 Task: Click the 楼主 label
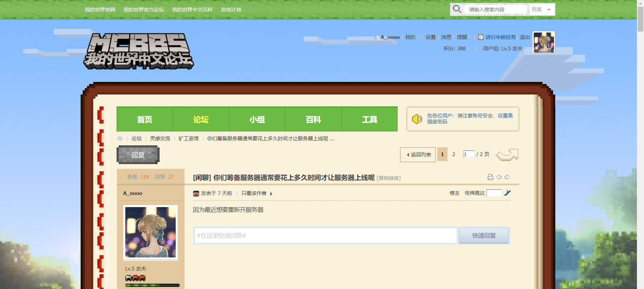pyautogui.click(x=455, y=193)
